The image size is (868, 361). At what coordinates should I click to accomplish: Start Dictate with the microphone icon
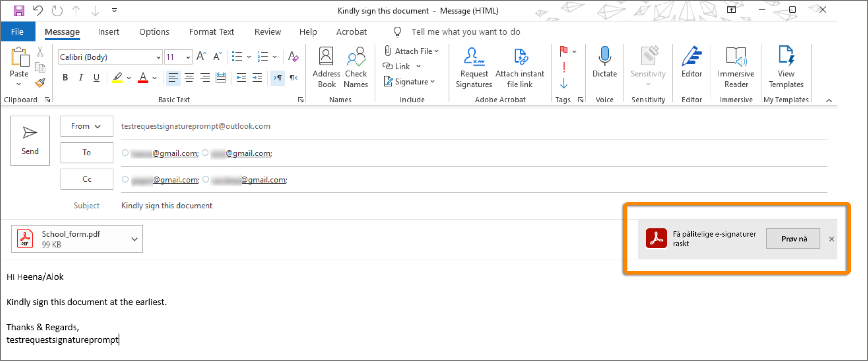(604, 57)
